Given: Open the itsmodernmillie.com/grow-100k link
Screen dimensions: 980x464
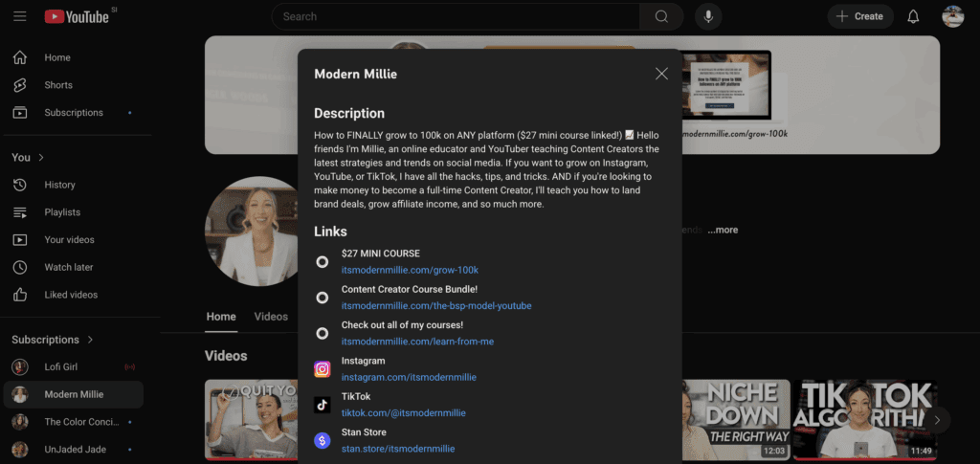Looking at the screenshot, I should click(410, 270).
